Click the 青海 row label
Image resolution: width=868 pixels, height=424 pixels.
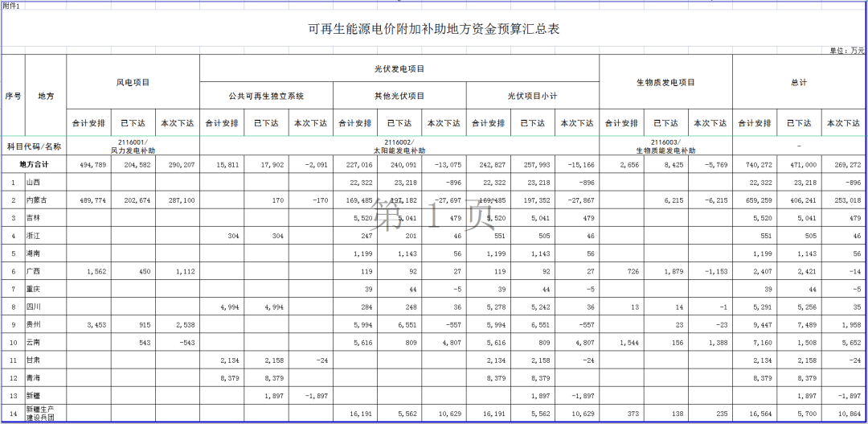46,377
